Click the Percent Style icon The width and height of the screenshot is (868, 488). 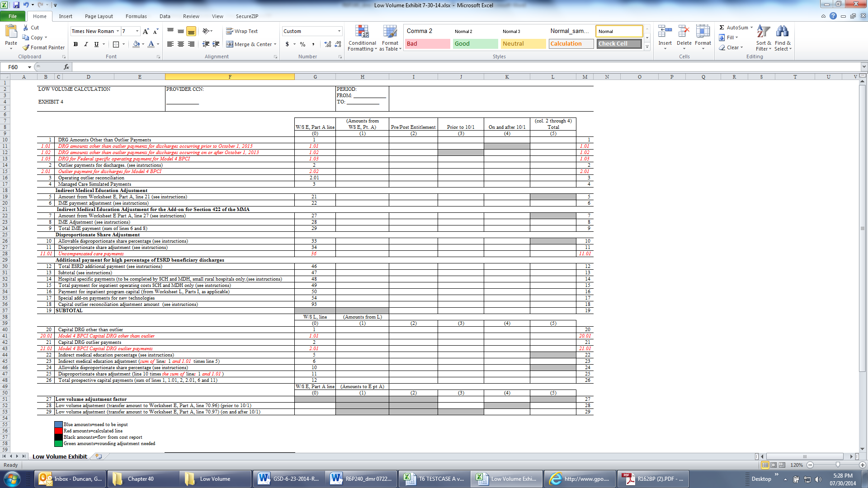(x=302, y=44)
